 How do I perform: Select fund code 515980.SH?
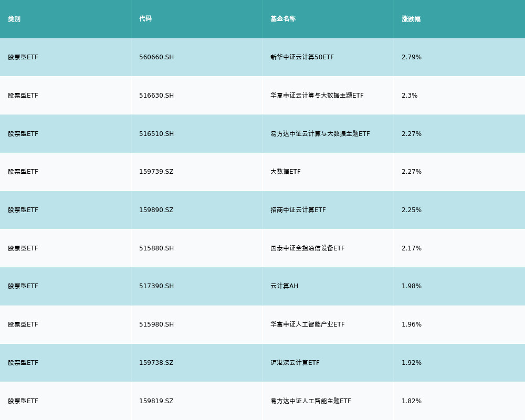[x=156, y=324]
